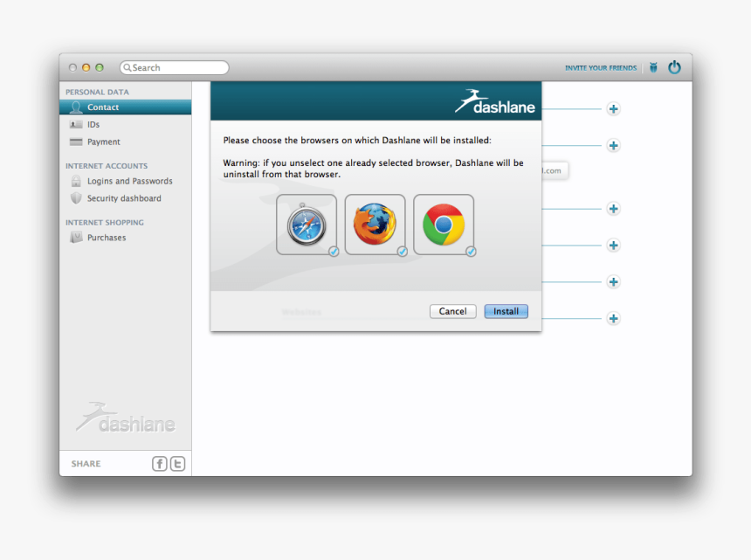751x560 pixels.
Task: Uncheck the Chrome checkmark badge
Action: [471, 251]
